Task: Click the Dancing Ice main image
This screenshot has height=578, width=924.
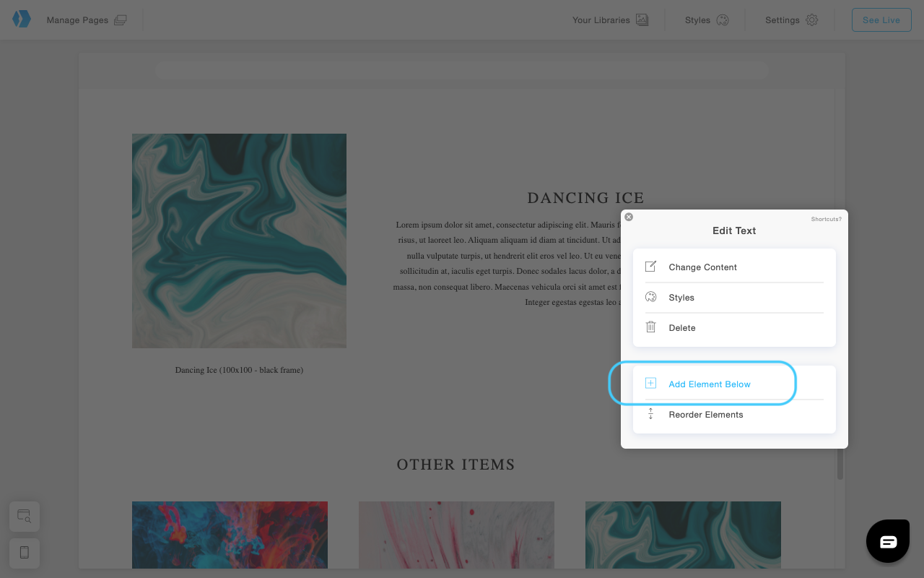Action: click(239, 241)
